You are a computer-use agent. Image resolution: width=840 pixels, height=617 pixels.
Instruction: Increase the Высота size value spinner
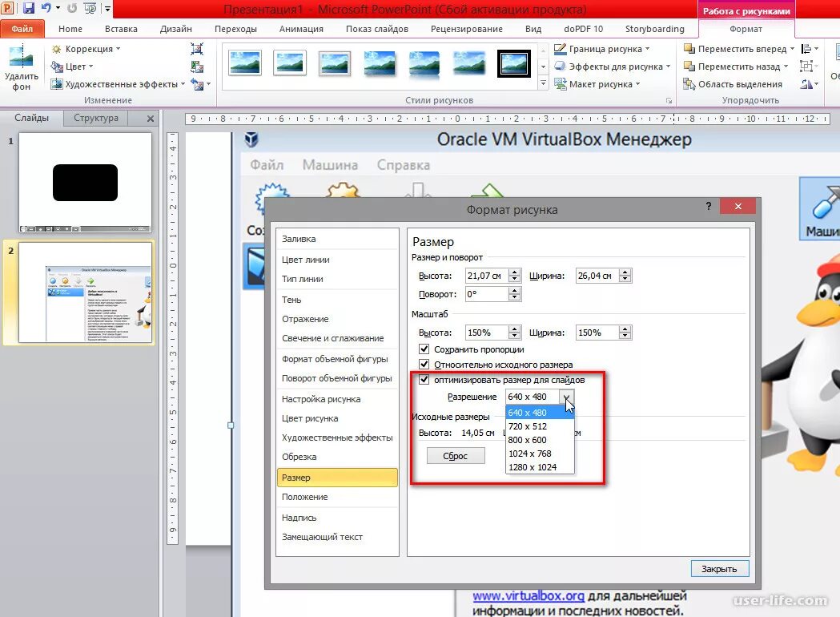(x=515, y=272)
